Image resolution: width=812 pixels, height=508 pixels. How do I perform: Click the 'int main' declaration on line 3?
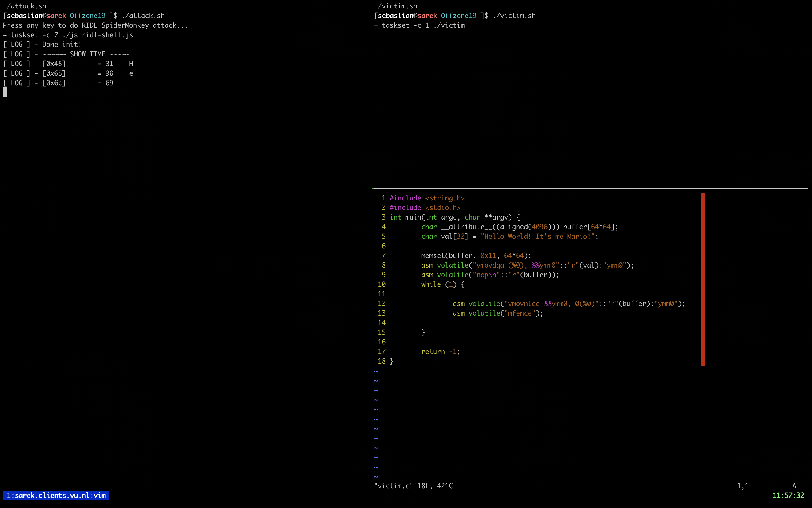point(455,217)
